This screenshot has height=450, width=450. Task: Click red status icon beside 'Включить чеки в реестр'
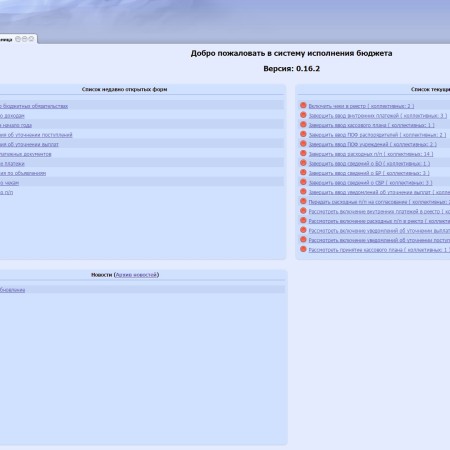pos(303,105)
